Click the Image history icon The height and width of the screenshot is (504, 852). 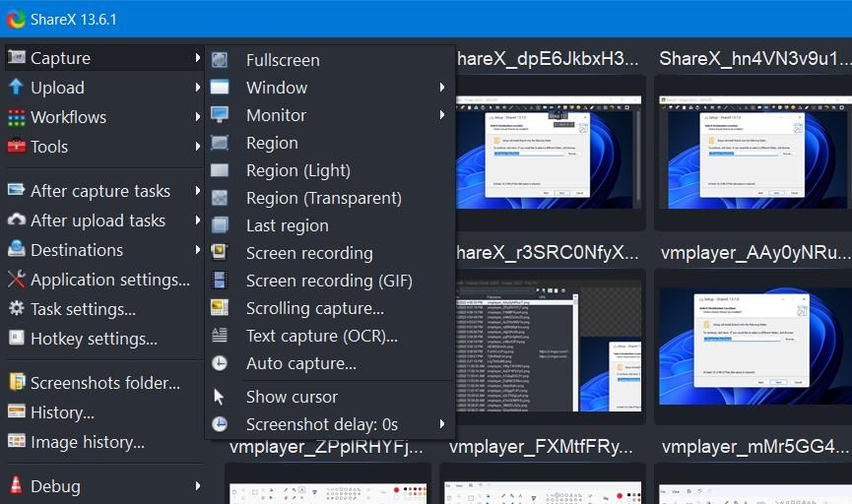tap(17, 440)
